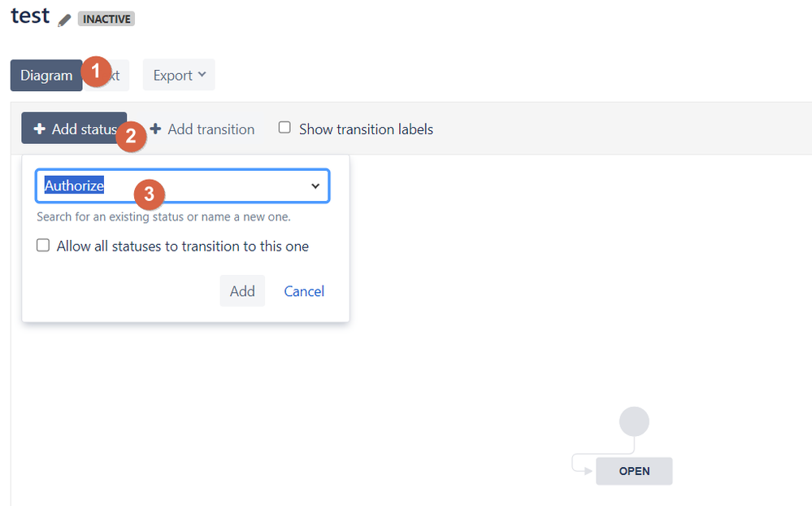Click the orange step 3 marker

[x=149, y=194]
